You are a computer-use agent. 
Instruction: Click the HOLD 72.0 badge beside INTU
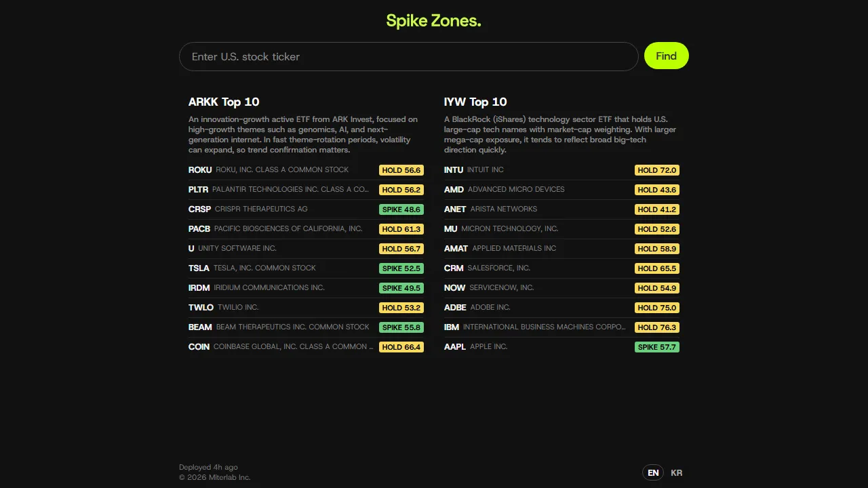tap(656, 170)
